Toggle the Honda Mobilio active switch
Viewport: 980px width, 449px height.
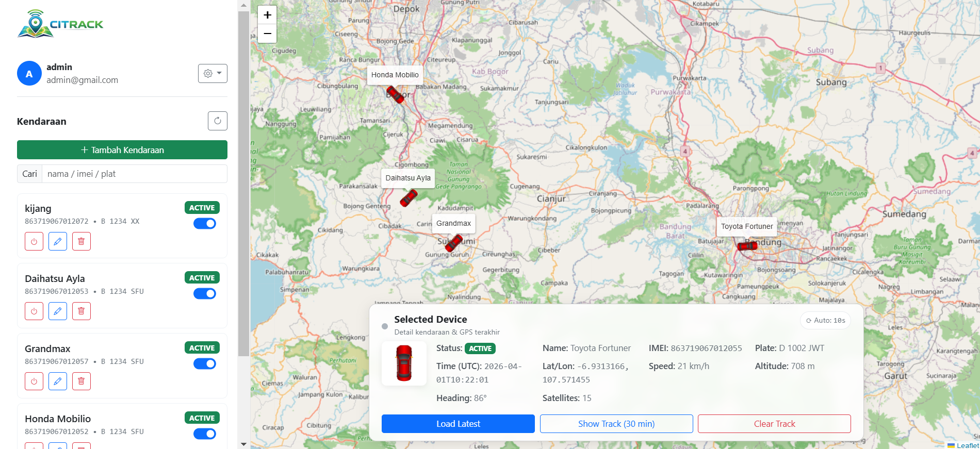[x=205, y=434]
